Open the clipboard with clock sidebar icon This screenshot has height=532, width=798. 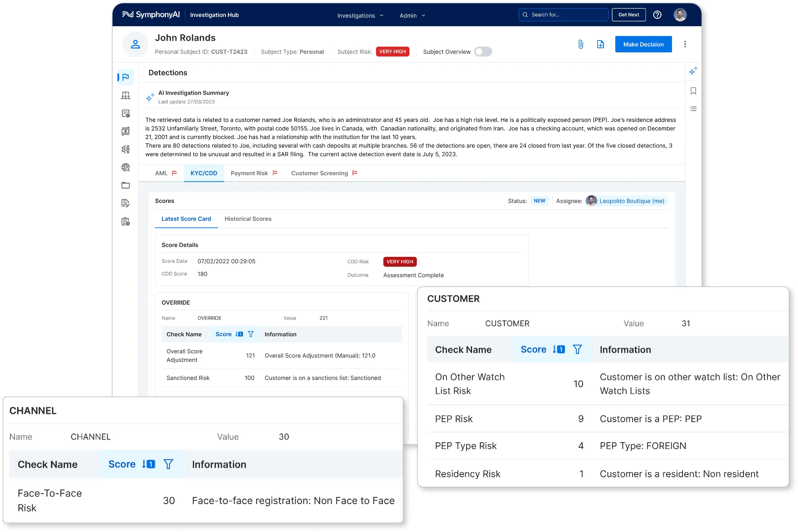[126, 221]
